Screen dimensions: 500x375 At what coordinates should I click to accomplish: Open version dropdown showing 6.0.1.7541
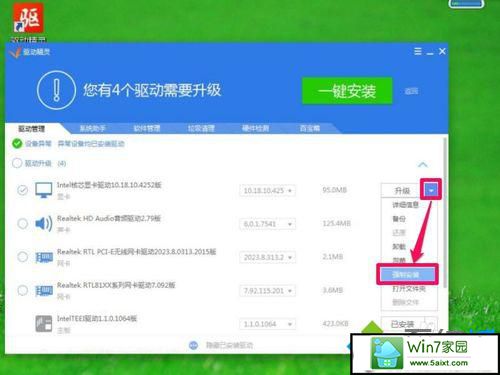point(267,224)
